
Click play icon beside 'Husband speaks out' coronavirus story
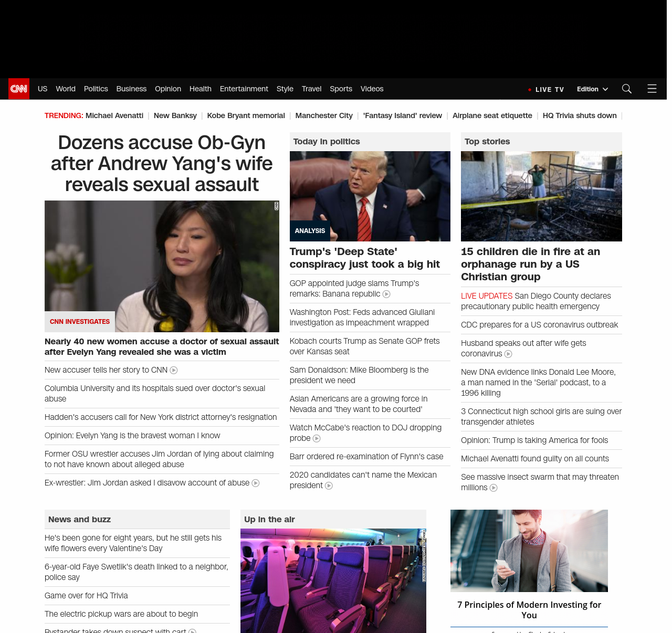click(x=508, y=354)
